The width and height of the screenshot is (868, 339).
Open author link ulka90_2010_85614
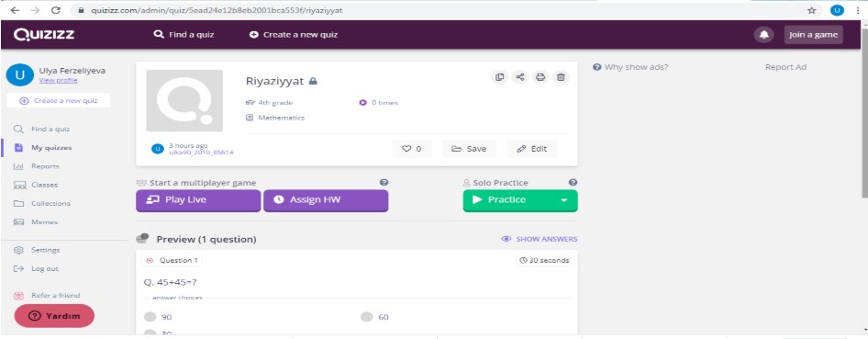point(201,152)
